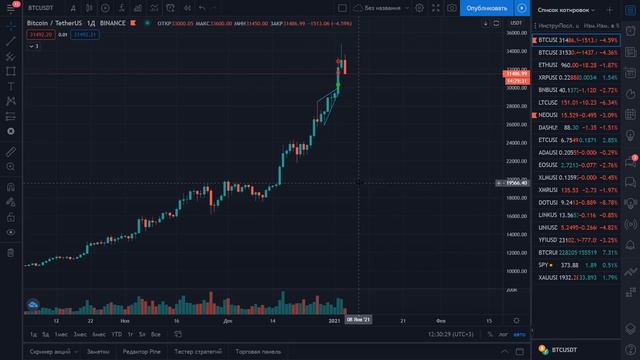Image resolution: width=640 pixels, height=360 pixels.
Task: Collapse the indicator legend chevron '3'
Action: [33, 46]
